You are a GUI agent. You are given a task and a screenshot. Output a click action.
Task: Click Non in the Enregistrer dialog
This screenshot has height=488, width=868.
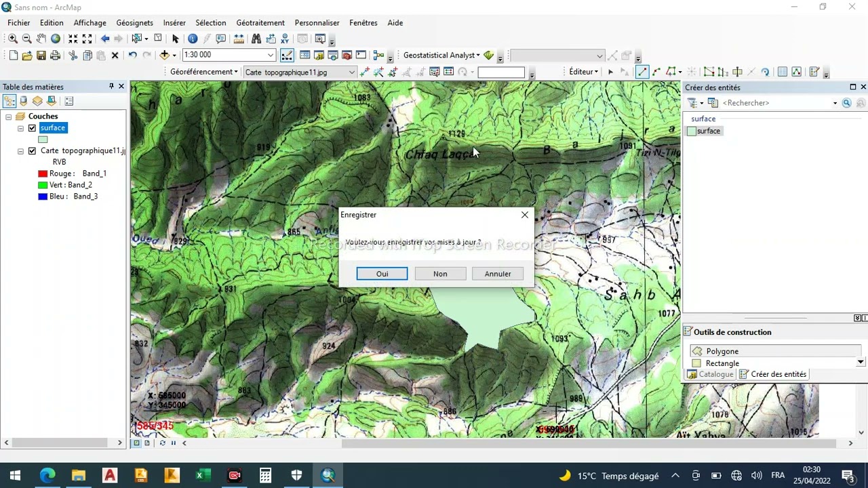[x=440, y=274]
